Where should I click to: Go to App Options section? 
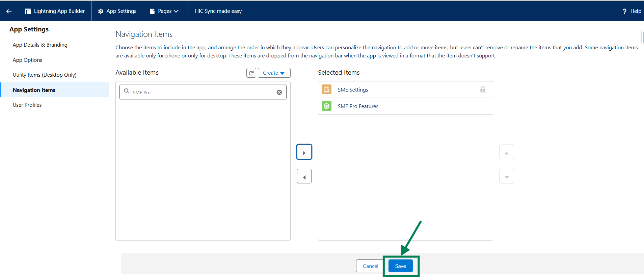[x=27, y=60]
